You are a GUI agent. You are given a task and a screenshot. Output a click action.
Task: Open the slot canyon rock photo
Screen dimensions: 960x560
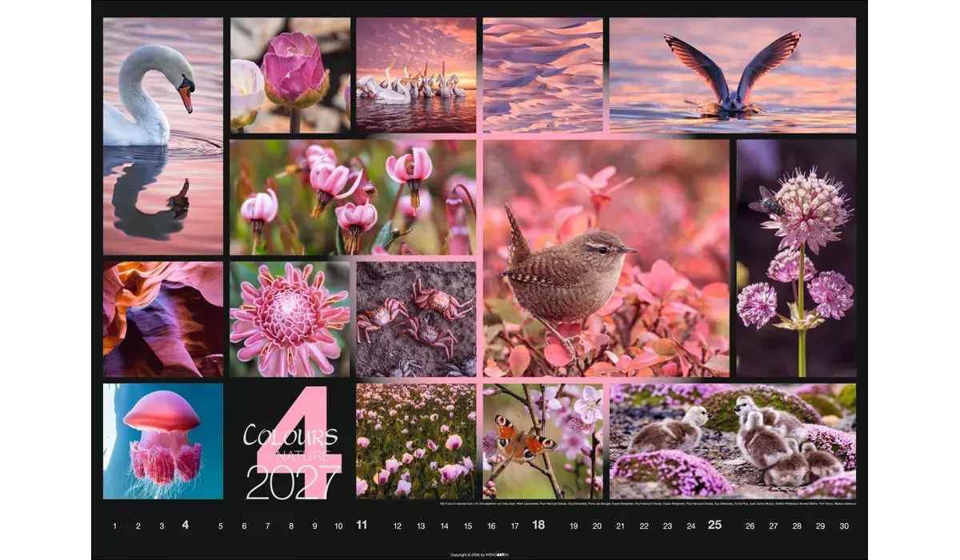(x=163, y=319)
